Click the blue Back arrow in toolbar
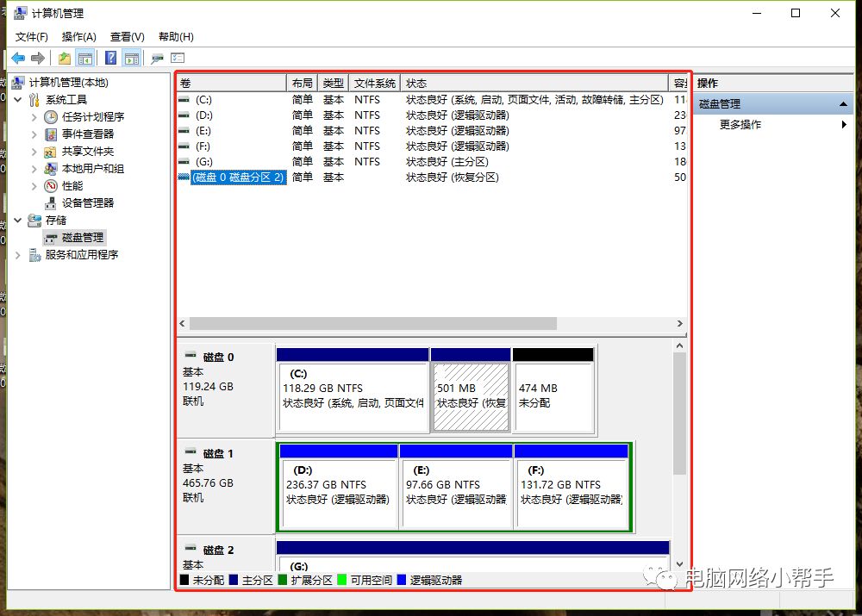Viewport: 862px width, 616px height. (18, 58)
